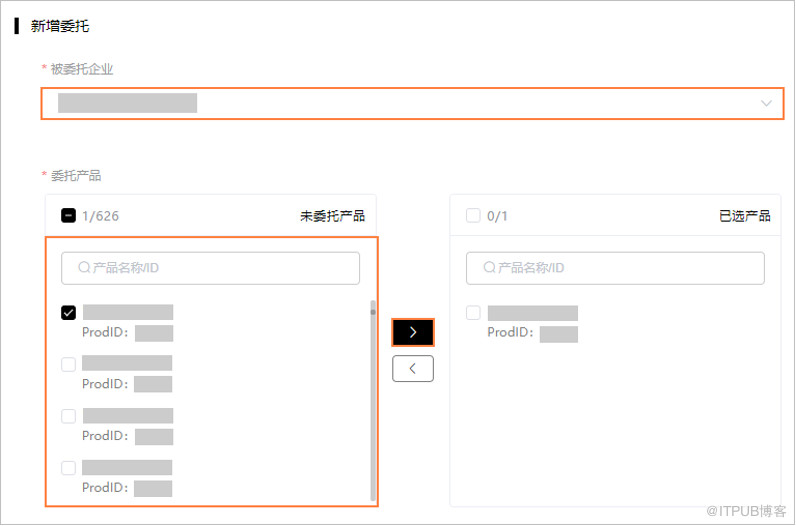Click the 已选产品 panel title

(x=745, y=216)
